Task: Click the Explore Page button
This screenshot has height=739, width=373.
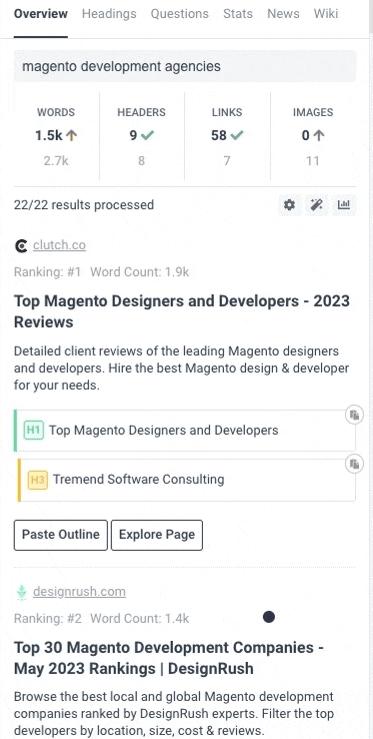Action: 157,535
